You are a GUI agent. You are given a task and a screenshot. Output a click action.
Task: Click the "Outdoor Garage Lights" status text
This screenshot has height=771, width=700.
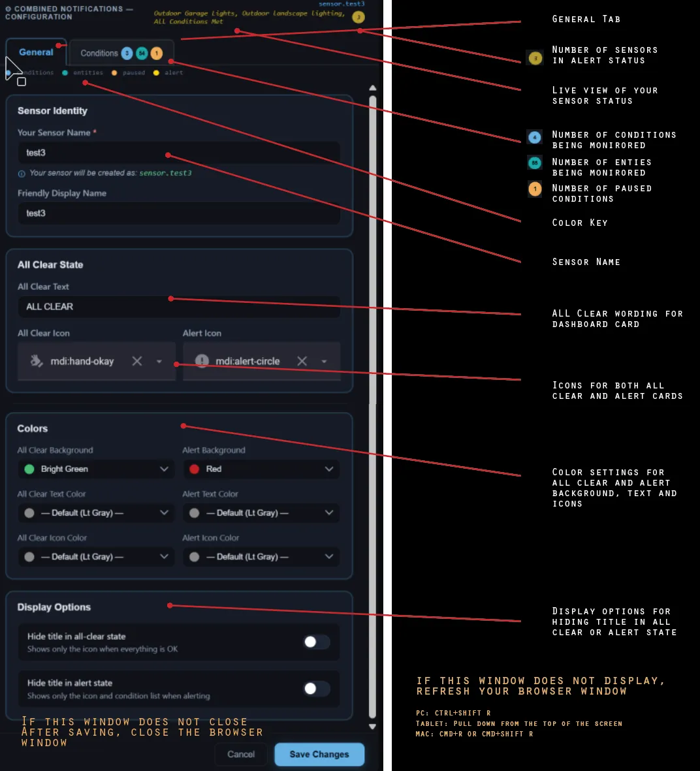click(196, 13)
